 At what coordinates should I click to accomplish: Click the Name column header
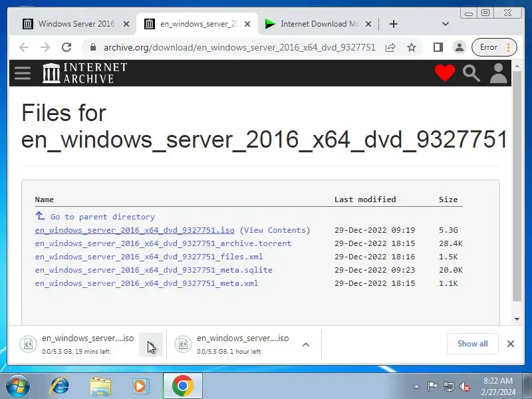coord(44,199)
